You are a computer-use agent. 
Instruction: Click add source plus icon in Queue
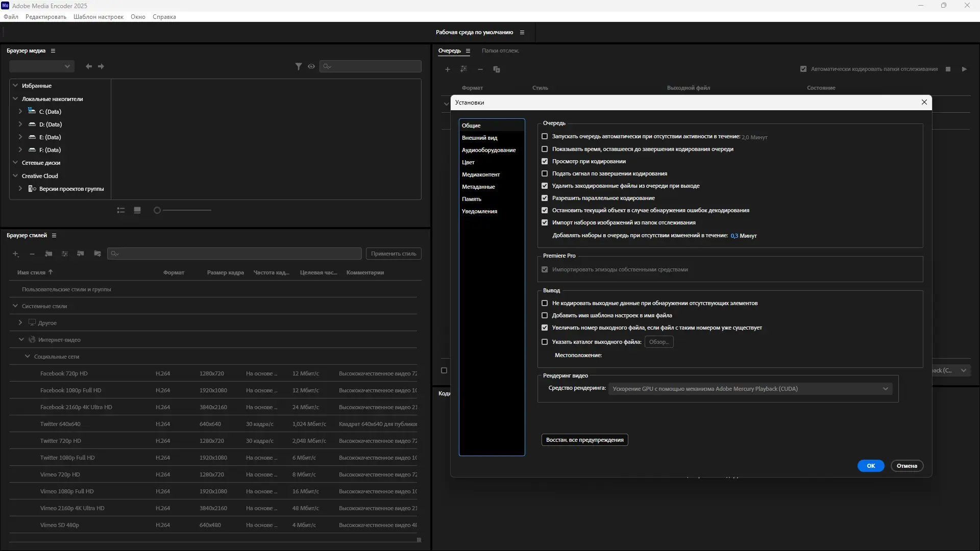[x=448, y=69]
